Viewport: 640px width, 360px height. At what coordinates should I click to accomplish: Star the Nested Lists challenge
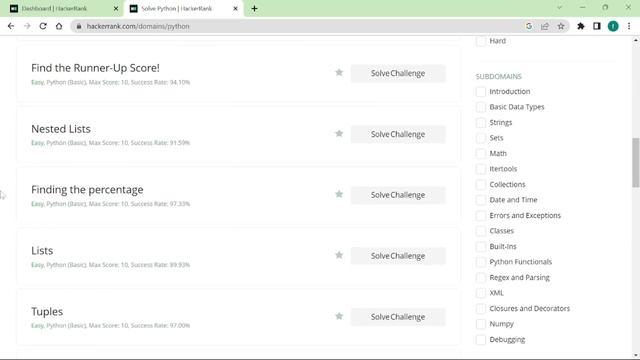point(339,133)
